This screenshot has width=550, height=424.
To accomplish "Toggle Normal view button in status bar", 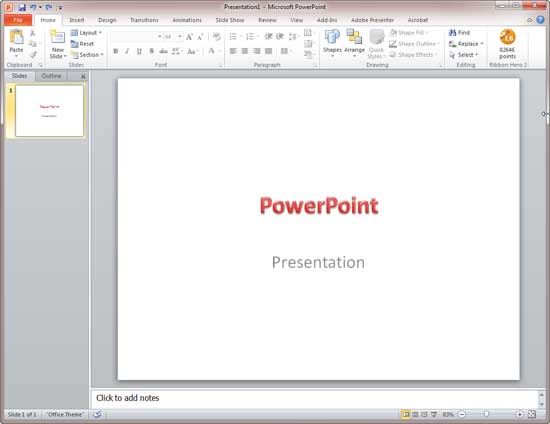I will pos(405,415).
